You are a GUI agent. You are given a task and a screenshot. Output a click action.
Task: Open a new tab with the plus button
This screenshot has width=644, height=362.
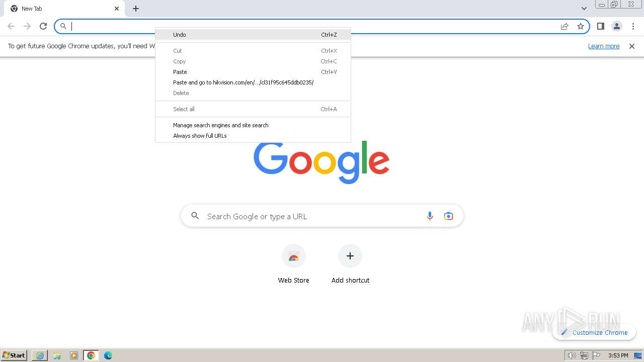[136, 9]
